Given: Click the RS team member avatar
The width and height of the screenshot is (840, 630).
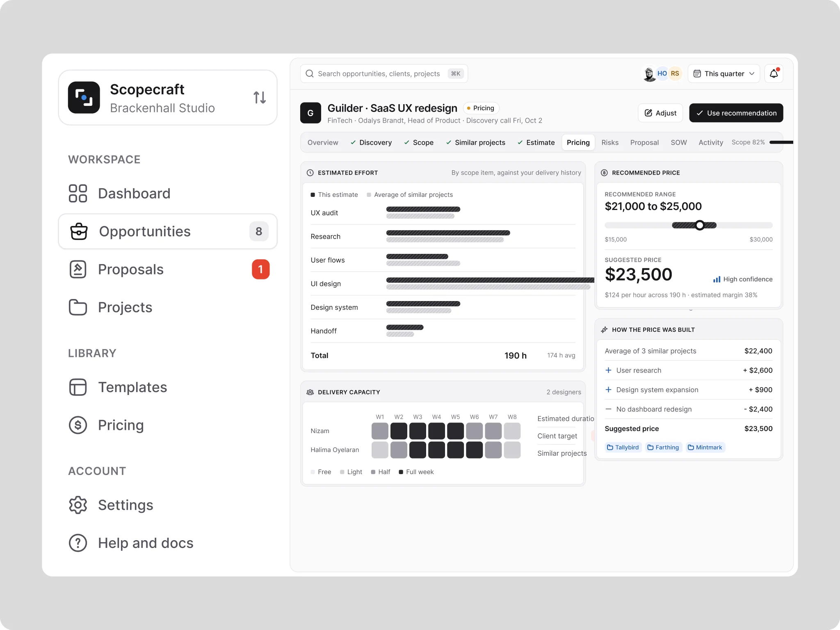Looking at the screenshot, I should click(675, 73).
